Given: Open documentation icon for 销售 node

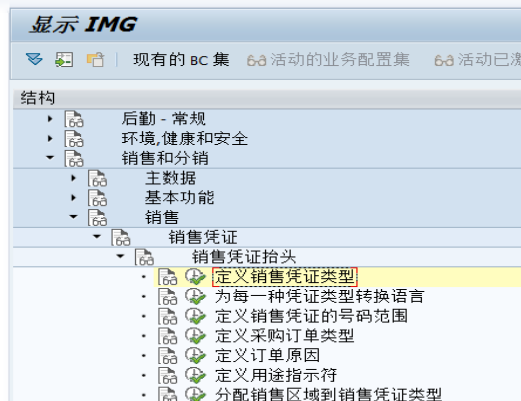Looking at the screenshot, I should coord(97,218).
